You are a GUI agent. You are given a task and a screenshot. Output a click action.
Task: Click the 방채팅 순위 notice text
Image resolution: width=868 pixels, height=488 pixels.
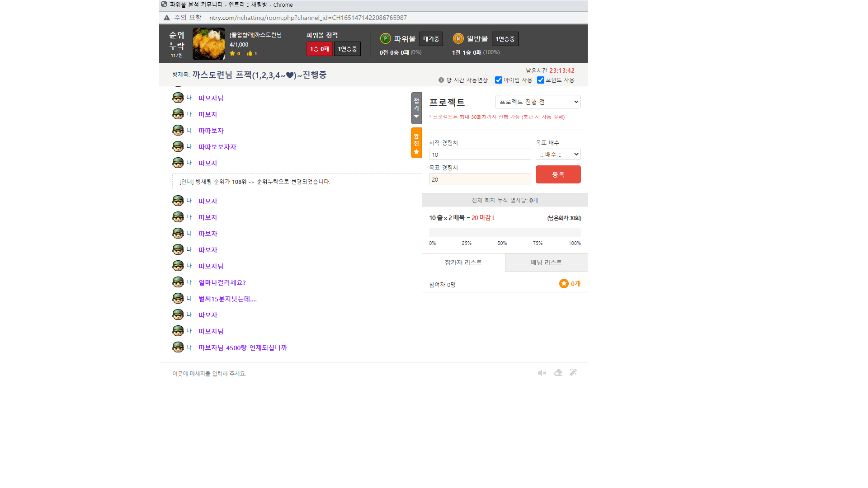255,182
